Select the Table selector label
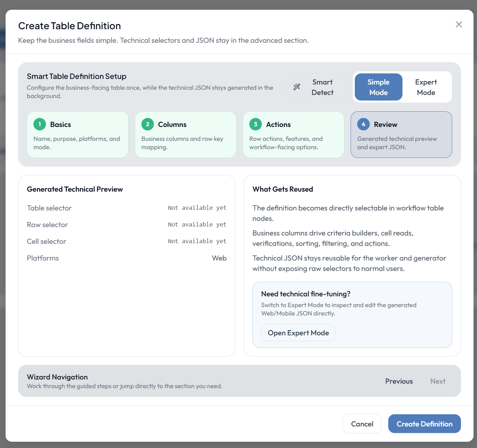This screenshot has width=477, height=448. [49, 208]
